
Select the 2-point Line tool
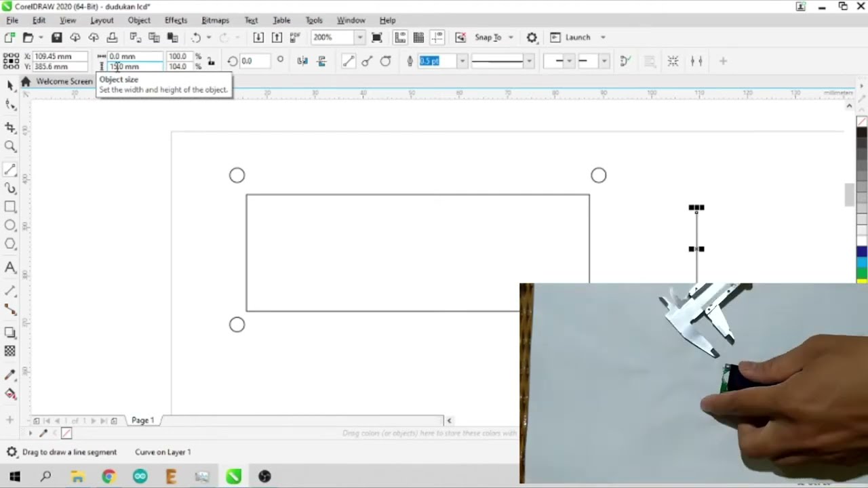10,169
